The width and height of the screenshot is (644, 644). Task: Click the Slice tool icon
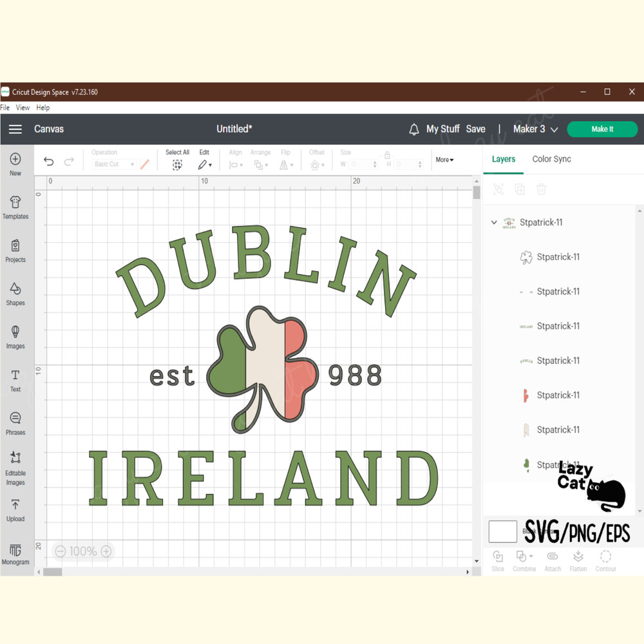tap(497, 559)
